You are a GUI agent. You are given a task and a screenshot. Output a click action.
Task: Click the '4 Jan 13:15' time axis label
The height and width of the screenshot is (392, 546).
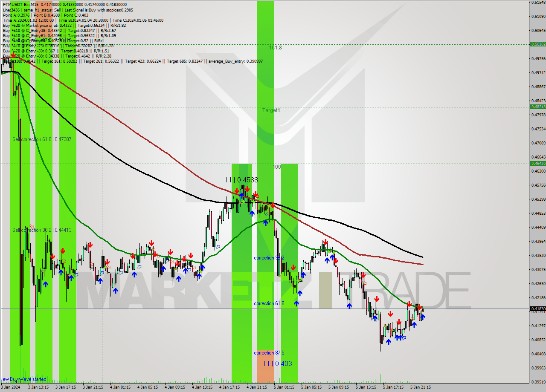point(202,388)
